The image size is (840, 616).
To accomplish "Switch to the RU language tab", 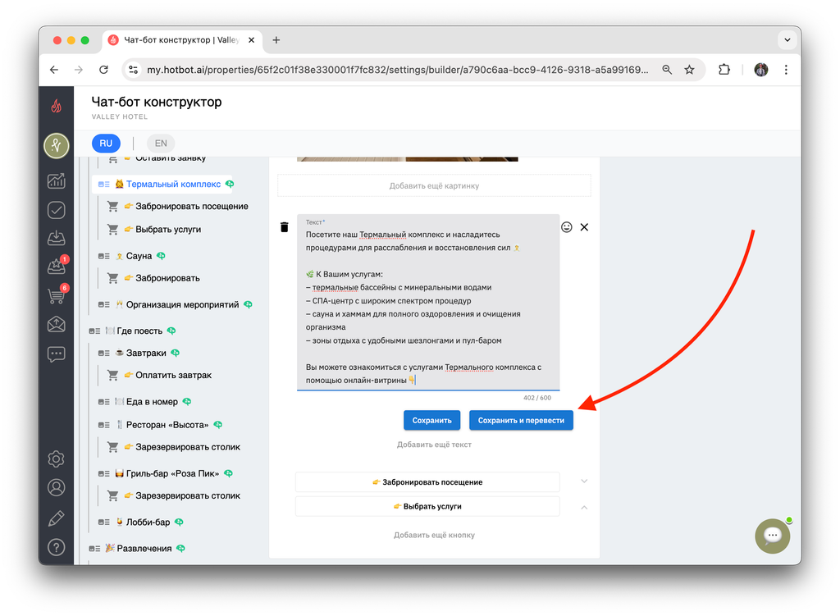I will (x=106, y=143).
